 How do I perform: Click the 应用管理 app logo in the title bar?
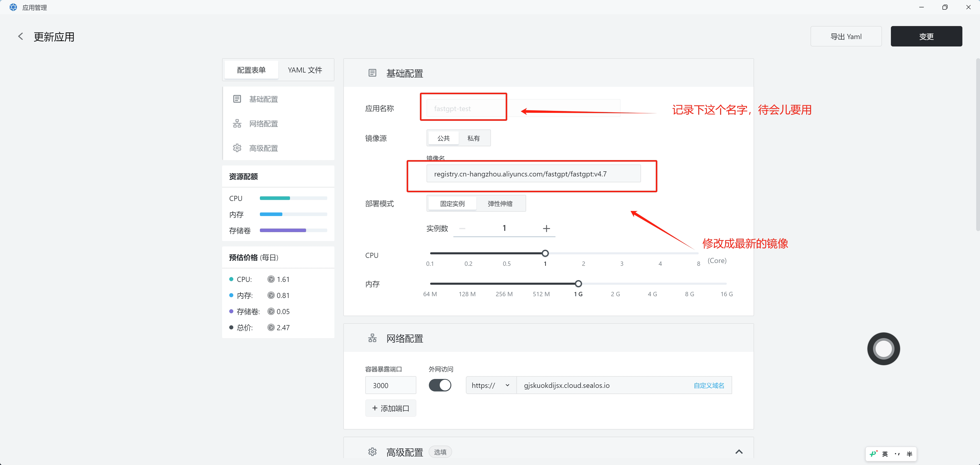13,7
